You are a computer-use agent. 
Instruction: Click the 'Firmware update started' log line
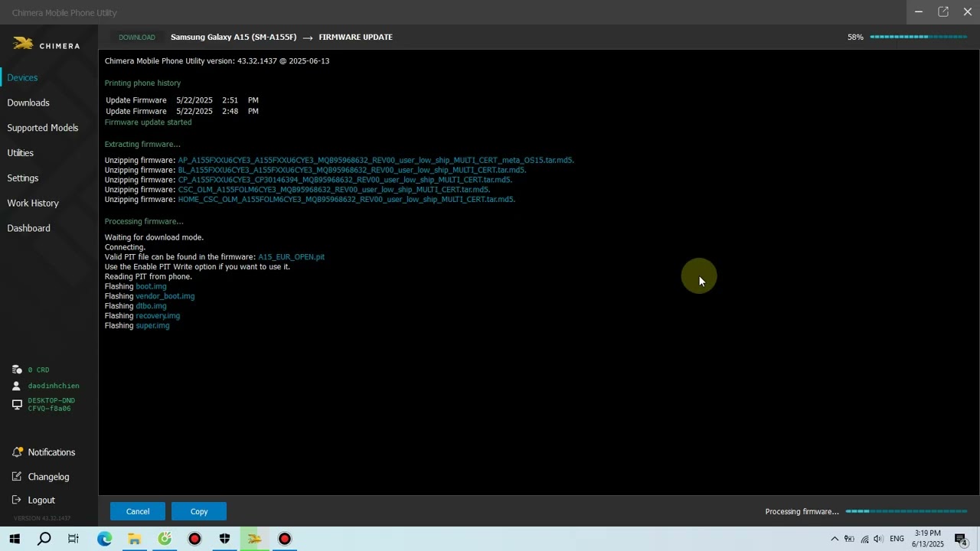149,122
